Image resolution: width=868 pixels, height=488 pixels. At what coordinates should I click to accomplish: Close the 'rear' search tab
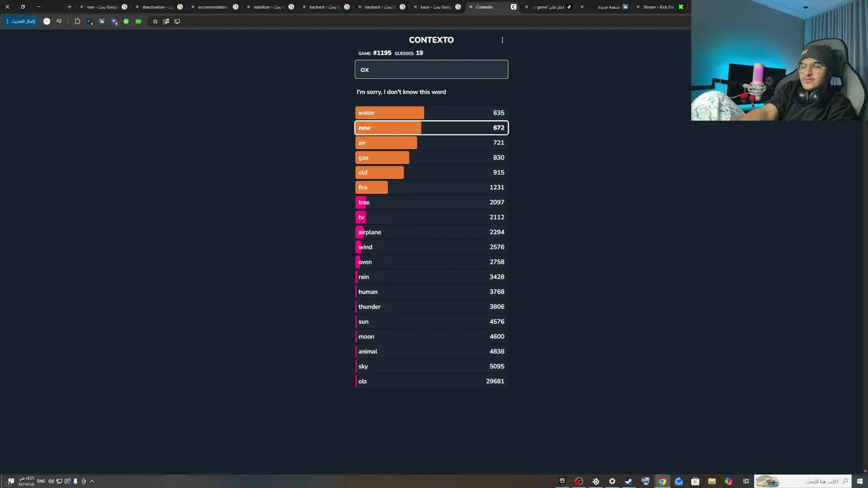81,7
